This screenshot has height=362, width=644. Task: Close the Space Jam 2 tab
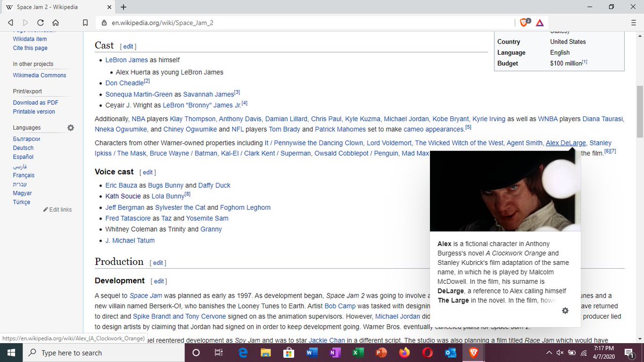109,7
